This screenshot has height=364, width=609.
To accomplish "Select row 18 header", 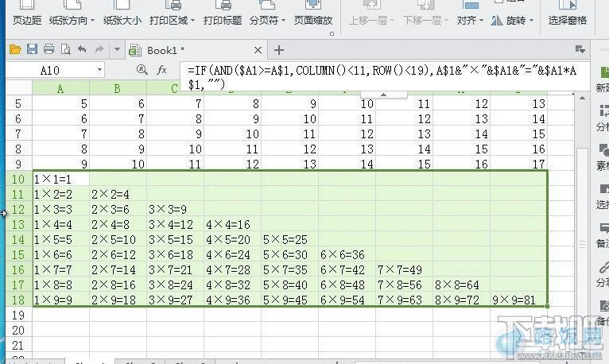I will click(18, 300).
